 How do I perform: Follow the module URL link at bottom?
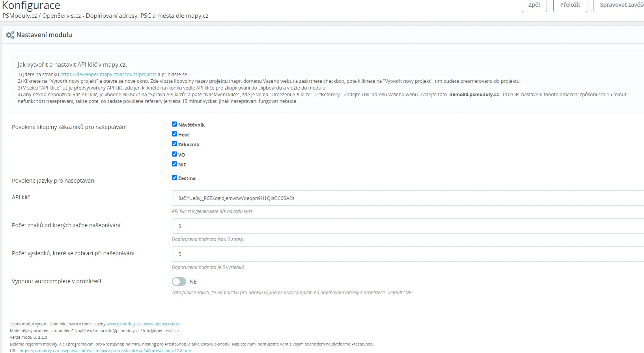105,351
